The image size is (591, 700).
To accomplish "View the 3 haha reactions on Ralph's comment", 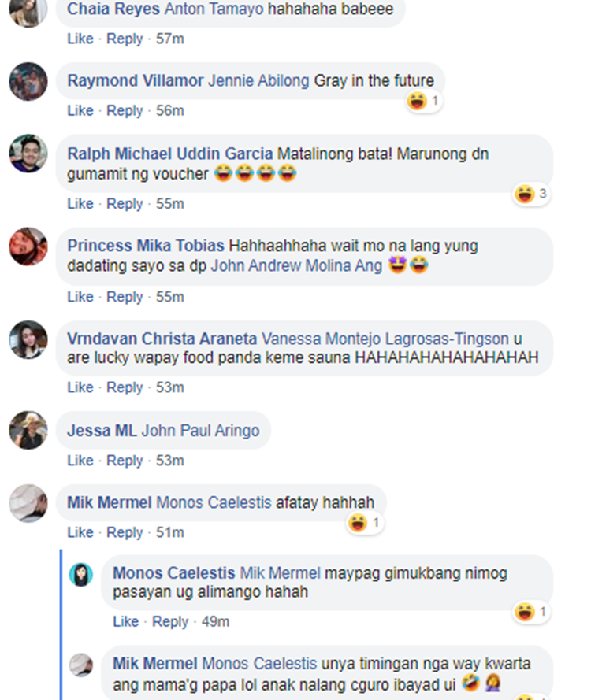I will pos(530,194).
